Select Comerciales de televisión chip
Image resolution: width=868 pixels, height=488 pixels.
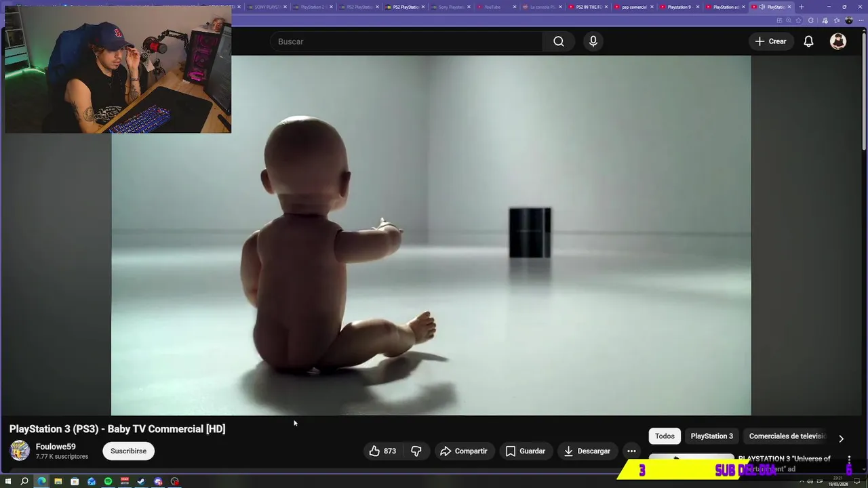787,436
